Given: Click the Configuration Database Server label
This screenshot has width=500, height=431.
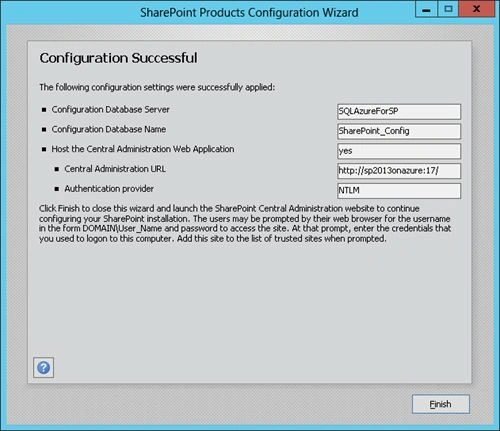Looking at the screenshot, I should coord(110,109).
